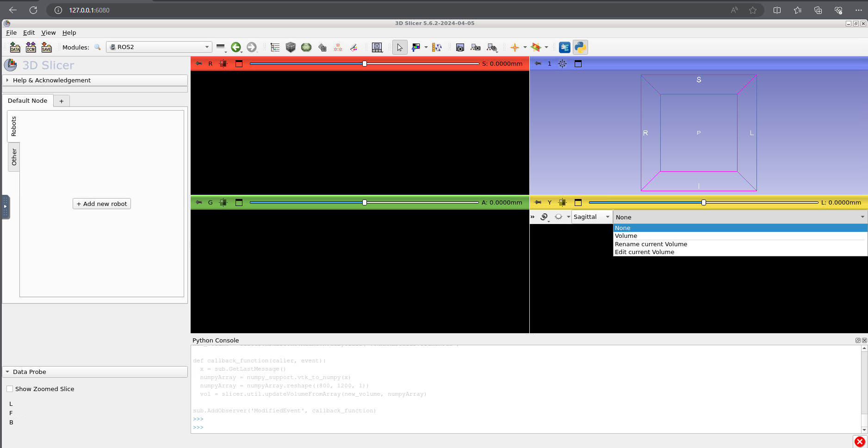Screen dimensions: 868x448
Task: Click the module search magnifier icon
Action: pos(97,47)
